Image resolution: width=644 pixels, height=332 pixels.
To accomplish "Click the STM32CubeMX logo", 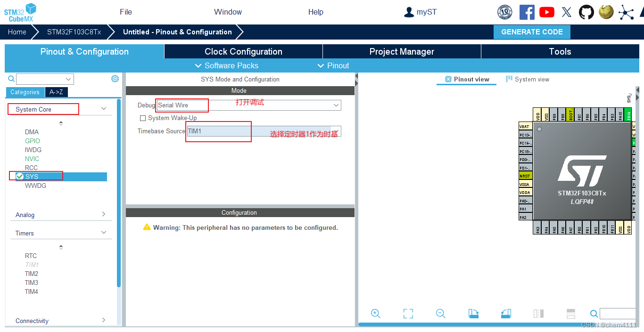I will [x=20, y=12].
